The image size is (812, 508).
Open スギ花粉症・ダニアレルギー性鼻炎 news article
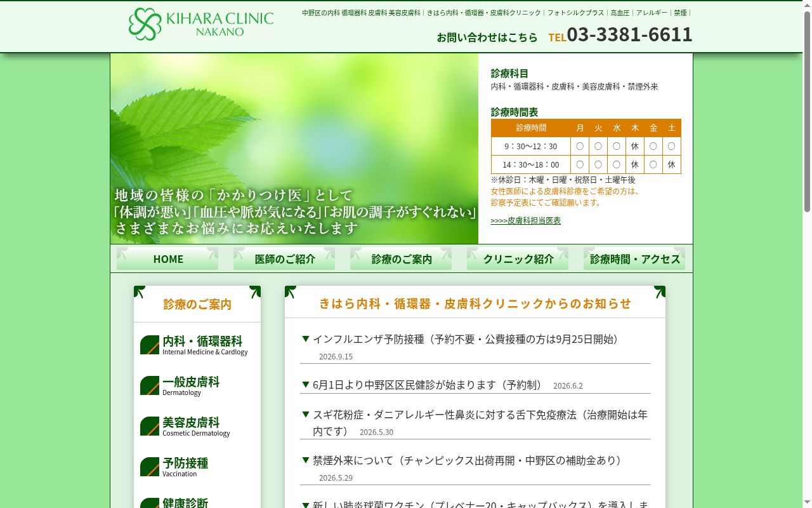pos(480,422)
